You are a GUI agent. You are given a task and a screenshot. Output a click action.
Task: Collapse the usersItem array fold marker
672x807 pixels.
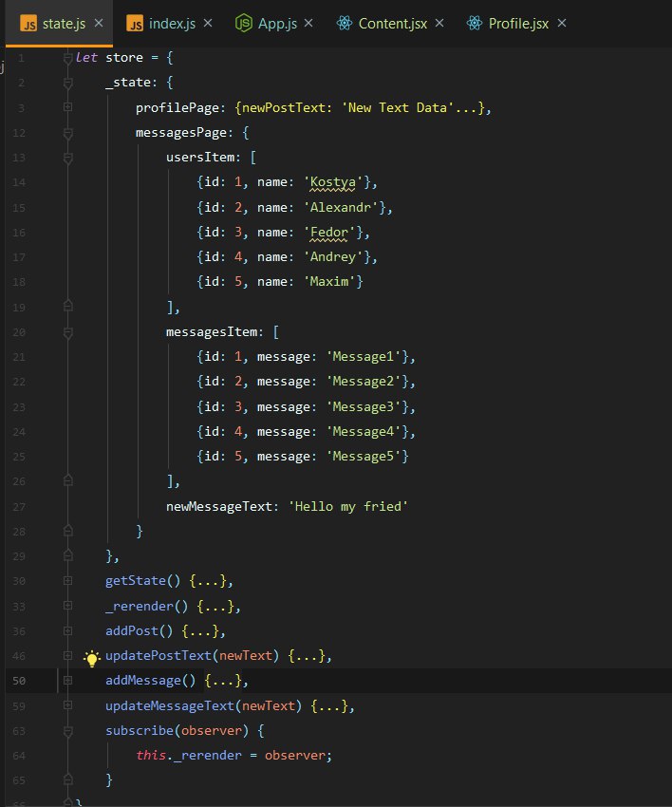coord(68,158)
